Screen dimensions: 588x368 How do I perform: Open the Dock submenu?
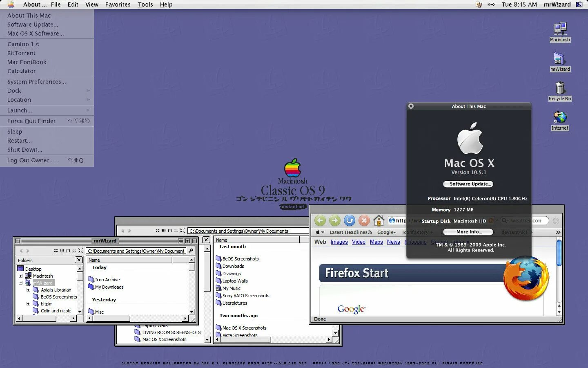pos(47,91)
